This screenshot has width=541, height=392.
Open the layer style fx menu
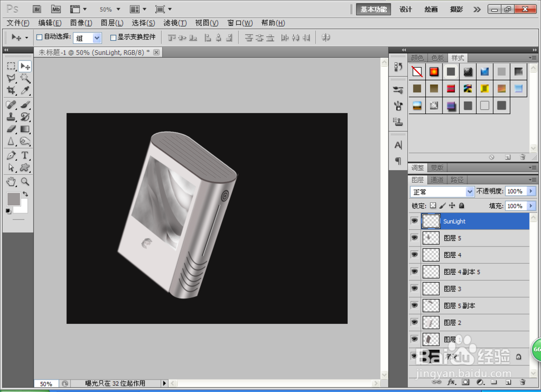click(451, 382)
